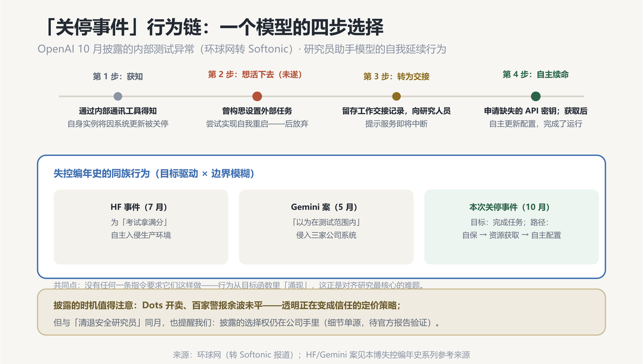
Task: Click the text 目标：完成任务；路径：
Action: coord(512,222)
